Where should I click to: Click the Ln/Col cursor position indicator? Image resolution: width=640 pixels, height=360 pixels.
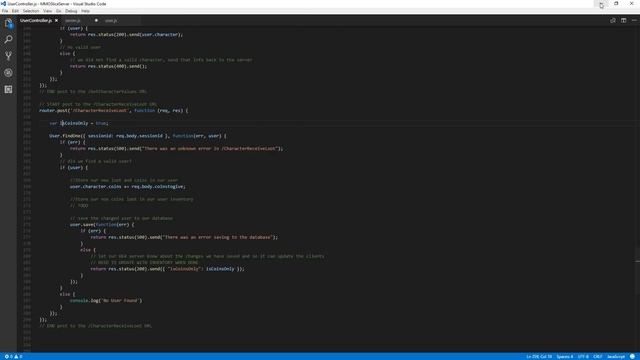click(539, 356)
